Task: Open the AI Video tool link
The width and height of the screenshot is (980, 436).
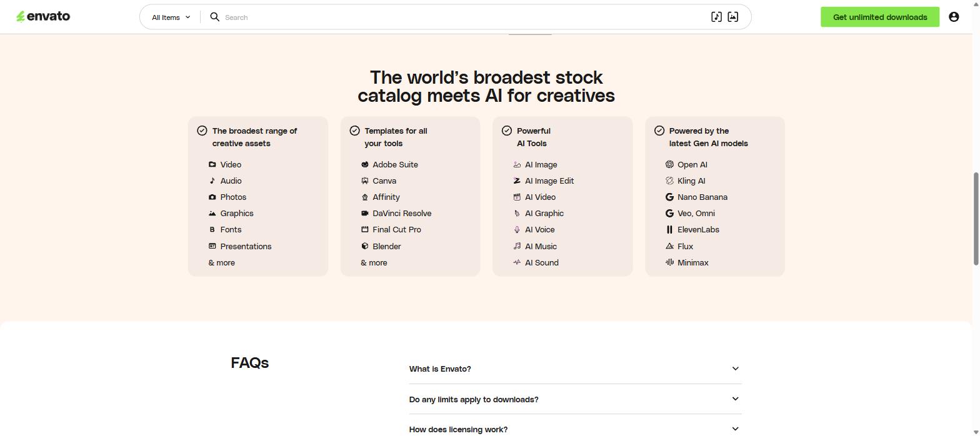Action: (540, 197)
